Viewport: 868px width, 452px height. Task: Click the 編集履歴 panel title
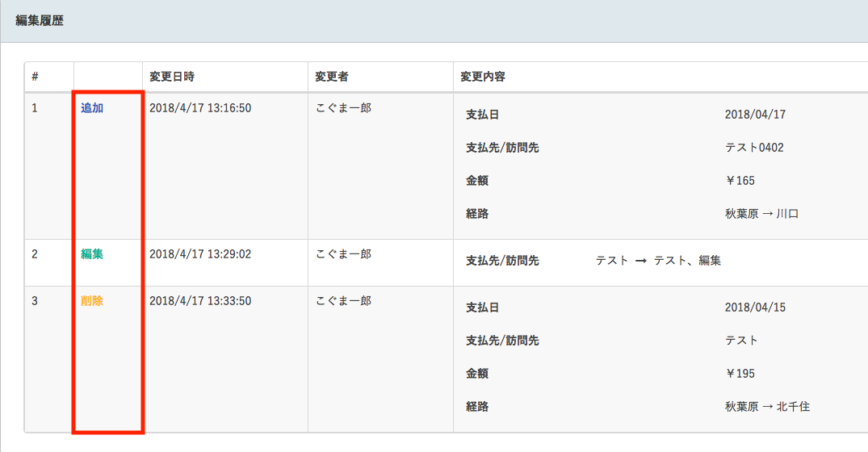coord(40,20)
